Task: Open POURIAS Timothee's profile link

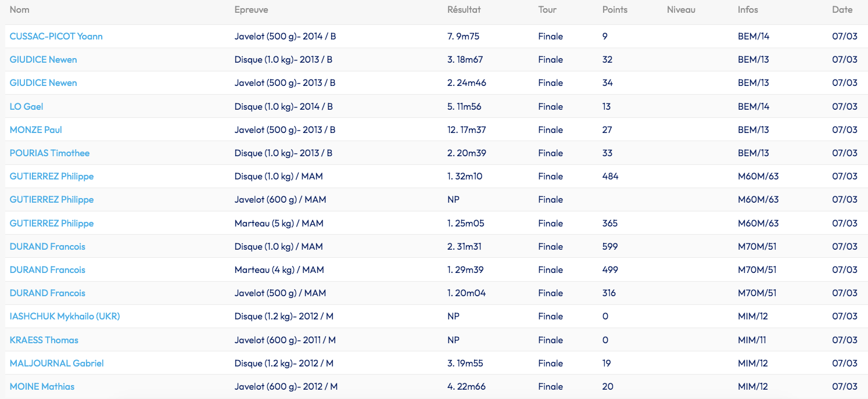Action: pos(49,153)
